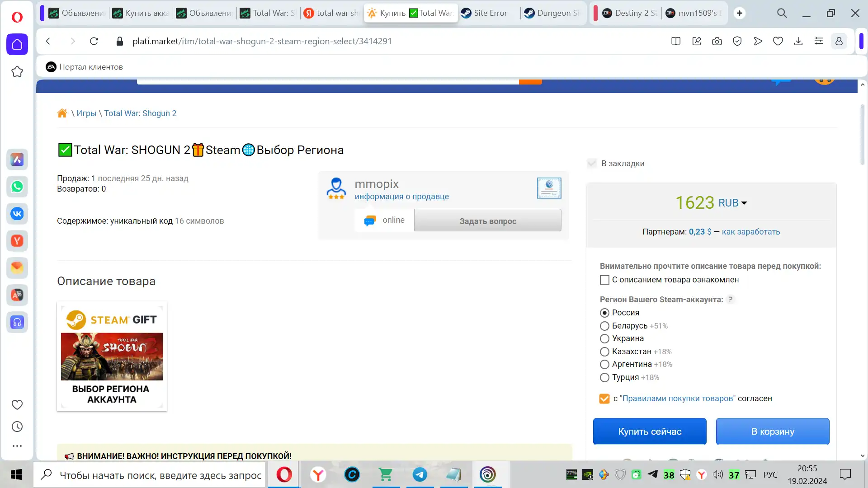This screenshot has width=868, height=488.
Task: Open sidebar heart pinboards icon
Action: (x=17, y=405)
